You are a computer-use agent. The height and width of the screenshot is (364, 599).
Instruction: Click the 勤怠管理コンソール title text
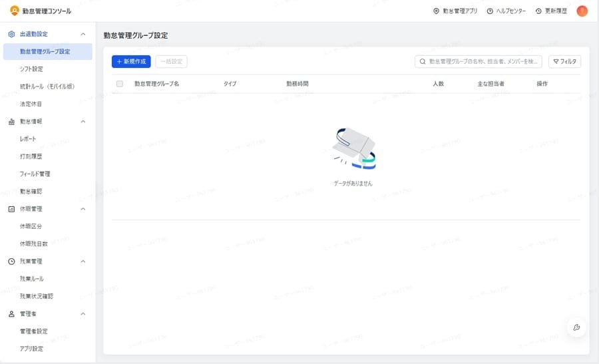pos(47,11)
